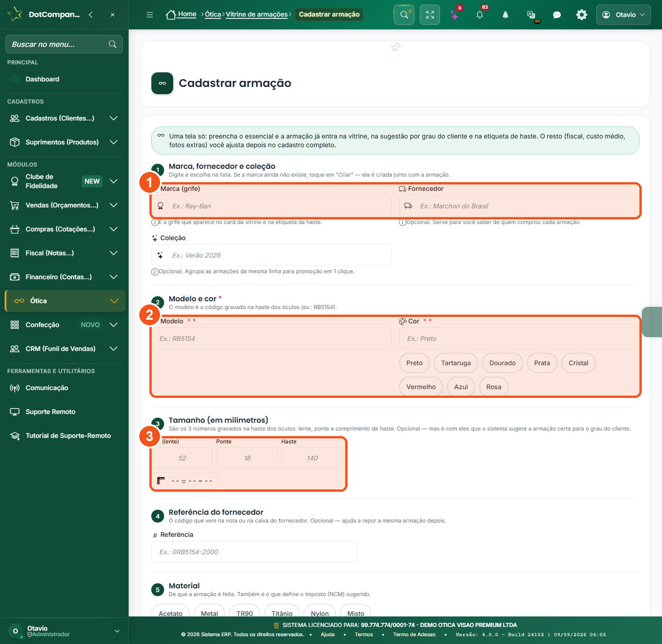
Task: Expand the Otavio Administrador profile at sidebar bottom
Action: tap(64, 631)
